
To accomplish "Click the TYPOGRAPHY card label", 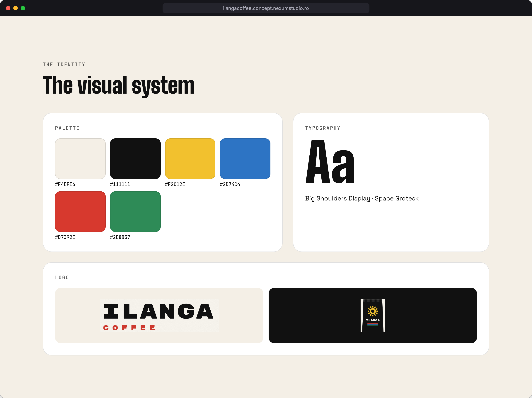I will 323,128.
